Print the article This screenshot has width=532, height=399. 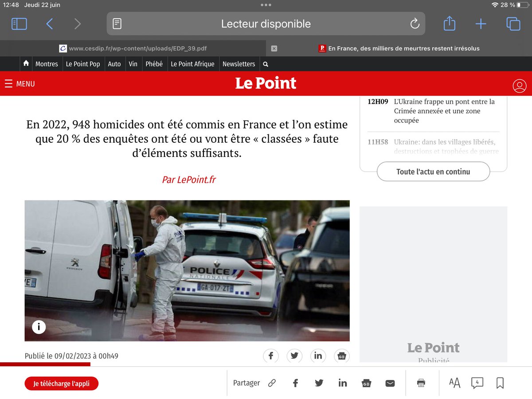pos(421,383)
